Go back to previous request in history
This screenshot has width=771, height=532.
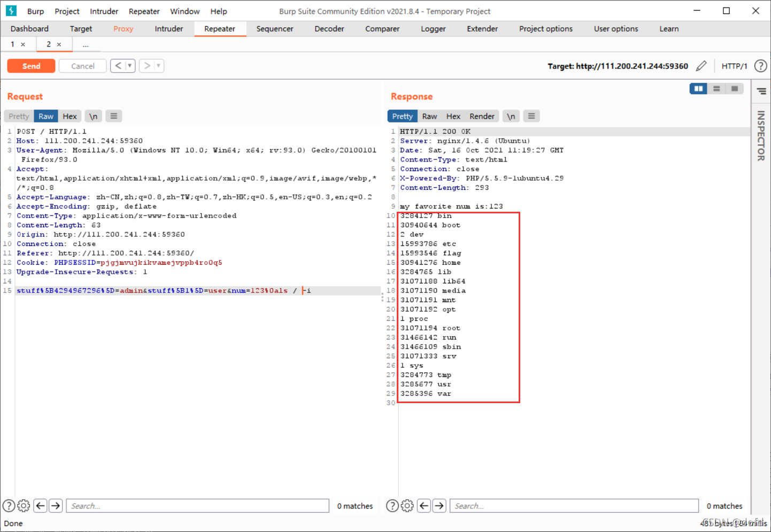click(x=118, y=66)
